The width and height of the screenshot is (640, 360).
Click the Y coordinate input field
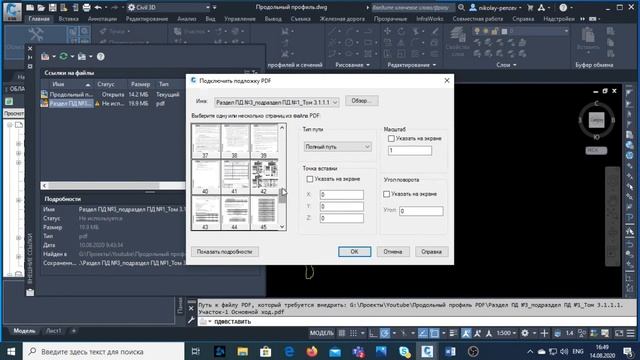342,207
